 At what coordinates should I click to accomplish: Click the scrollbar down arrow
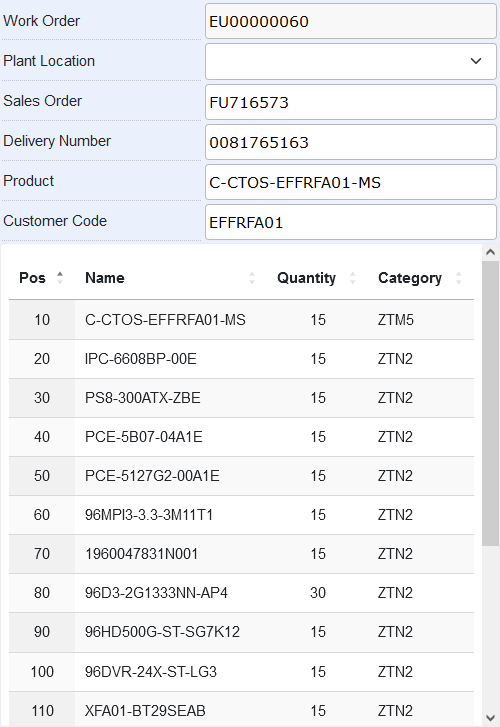[490, 718]
